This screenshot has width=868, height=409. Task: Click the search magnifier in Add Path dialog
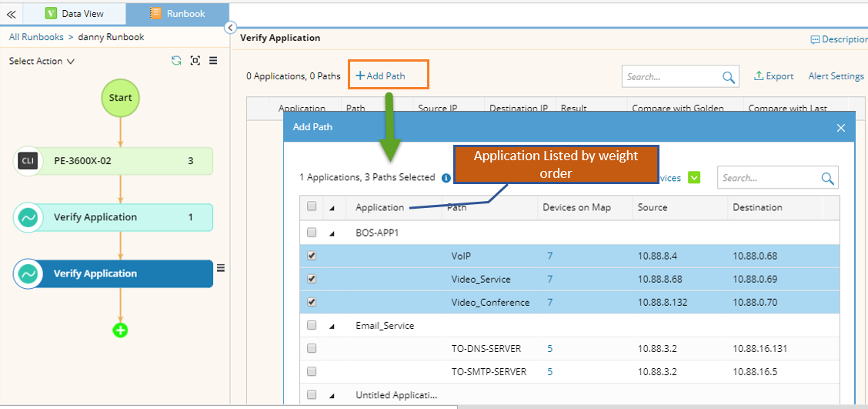tap(827, 179)
